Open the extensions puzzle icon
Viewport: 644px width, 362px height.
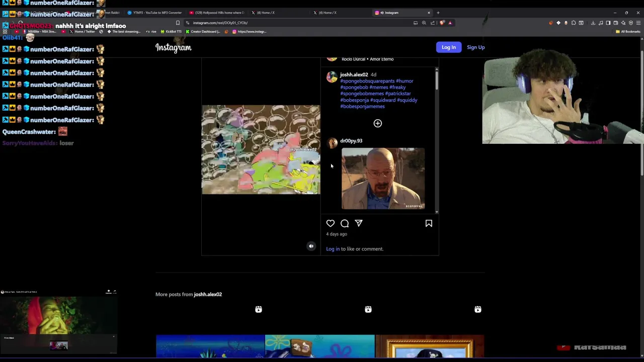pyautogui.click(x=574, y=23)
